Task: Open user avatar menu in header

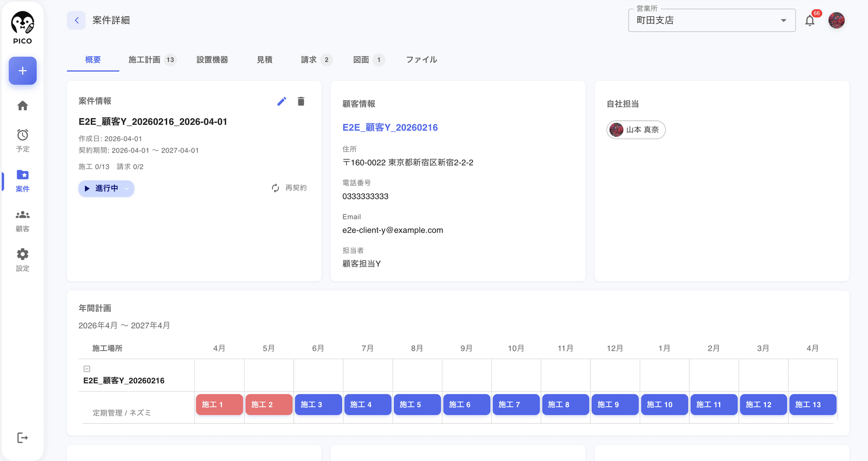Action: (x=836, y=20)
